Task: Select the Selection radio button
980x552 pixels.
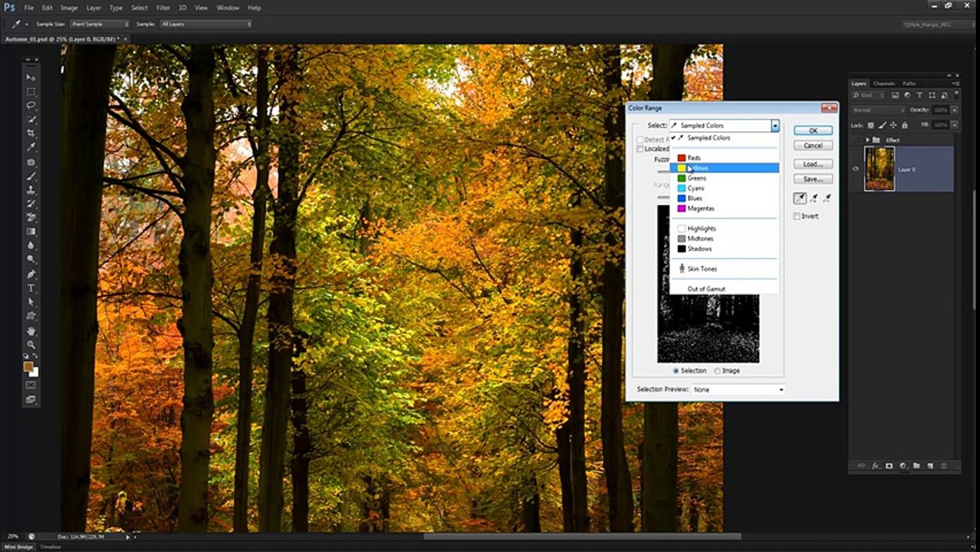Action: coord(676,370)
